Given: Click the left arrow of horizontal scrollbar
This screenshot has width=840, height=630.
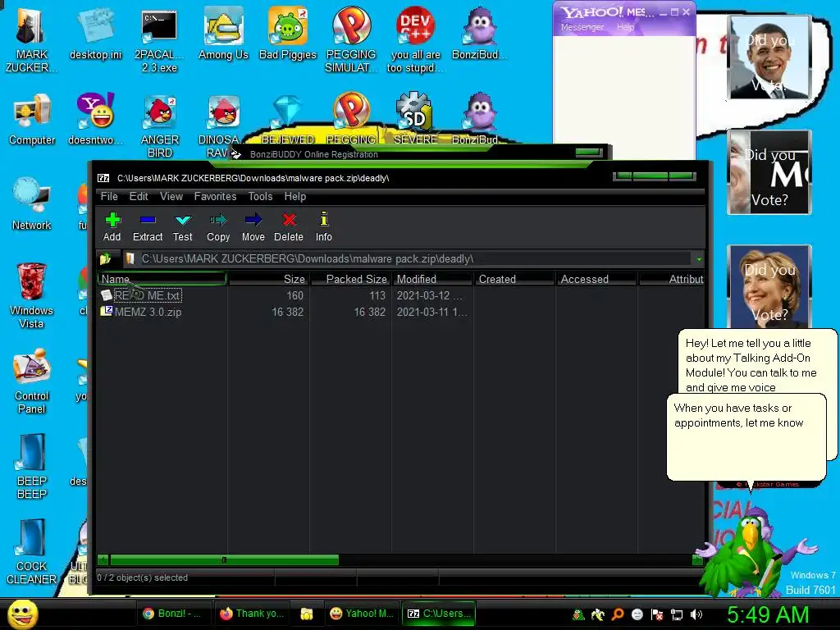Looking at the screenshot, I should [x=103, y=559].
